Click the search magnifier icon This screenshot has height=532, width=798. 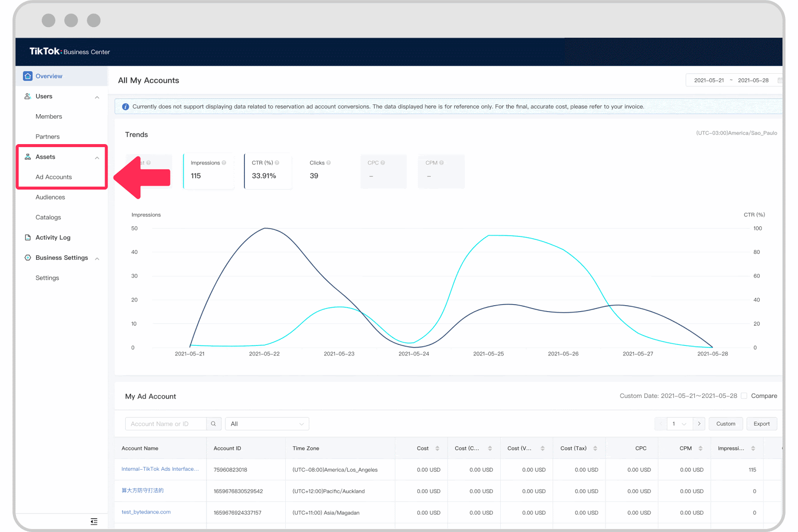213,424
